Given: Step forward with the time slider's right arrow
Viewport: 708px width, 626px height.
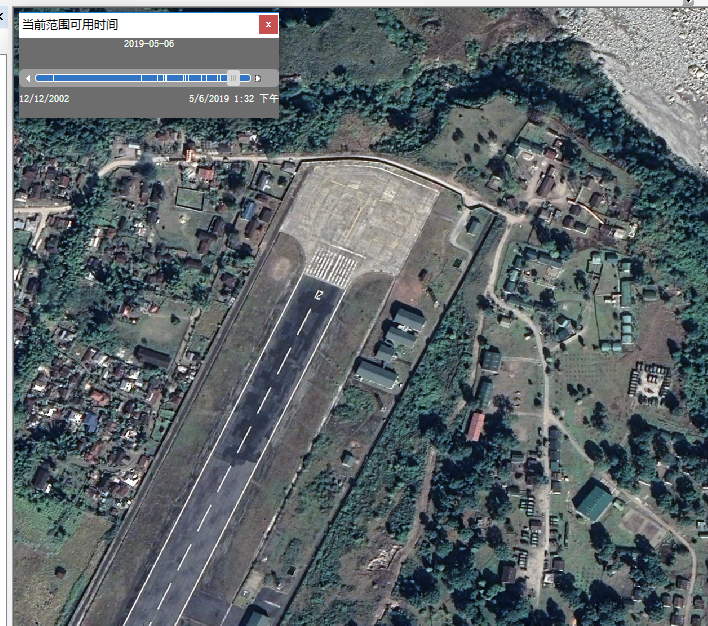Looking at the screenshot, I should click(258, 78).
